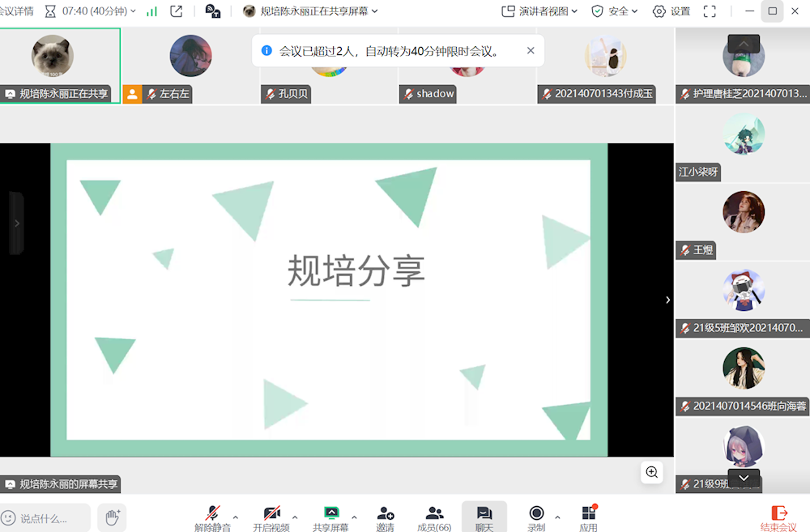Click the End Meeting button
This screenshot has width=810, height=532.
pyautogui.click(x=778, y=518)
